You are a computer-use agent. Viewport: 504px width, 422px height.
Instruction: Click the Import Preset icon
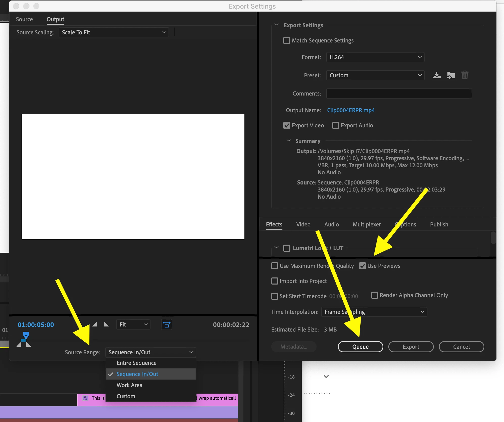(451, 75)
